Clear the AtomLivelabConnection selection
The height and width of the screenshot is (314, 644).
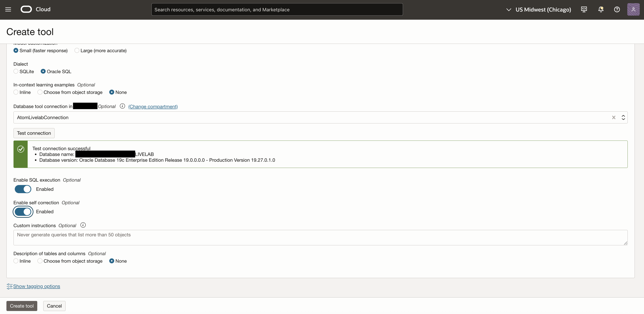[x=614, y=117]
